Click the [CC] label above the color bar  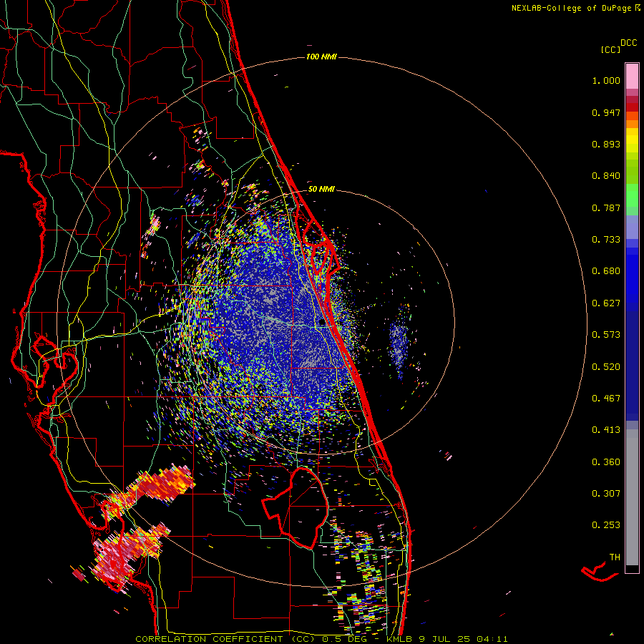610,49
